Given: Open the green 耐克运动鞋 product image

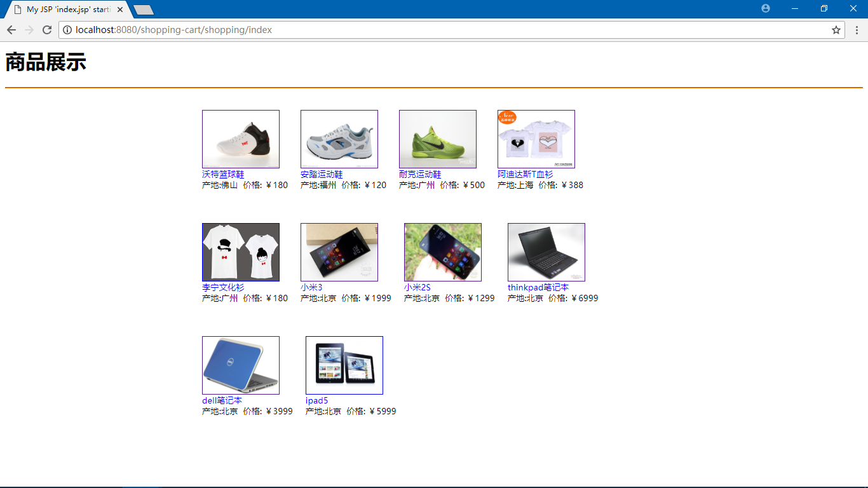Looking at the screenshot, I should 438,139.
